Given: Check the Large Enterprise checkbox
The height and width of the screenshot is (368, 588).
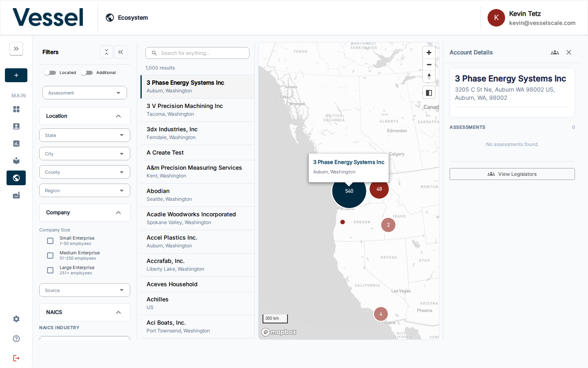Looking at the screenshot, I should pyautogui.click(x=50, y=270).
